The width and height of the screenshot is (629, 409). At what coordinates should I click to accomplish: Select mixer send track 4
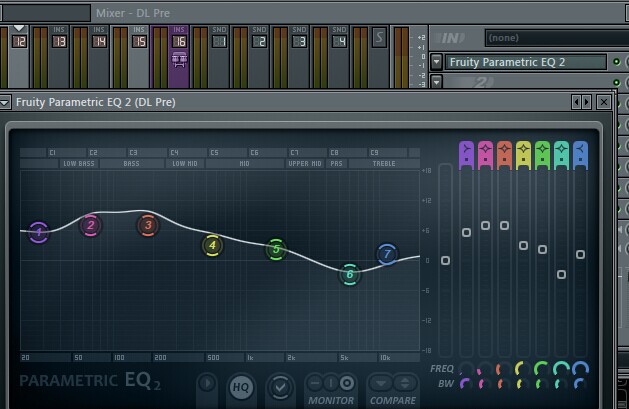point(339,56)
